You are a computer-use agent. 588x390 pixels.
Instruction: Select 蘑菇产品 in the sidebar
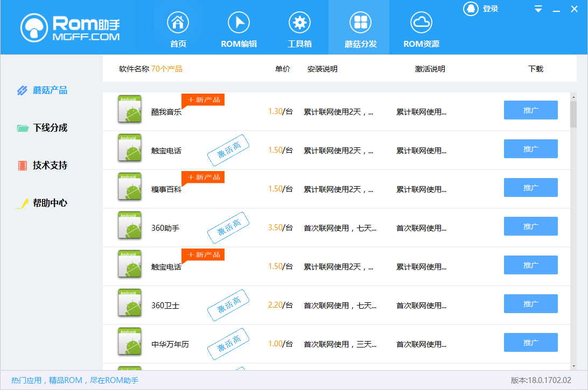tap(50, 90)
